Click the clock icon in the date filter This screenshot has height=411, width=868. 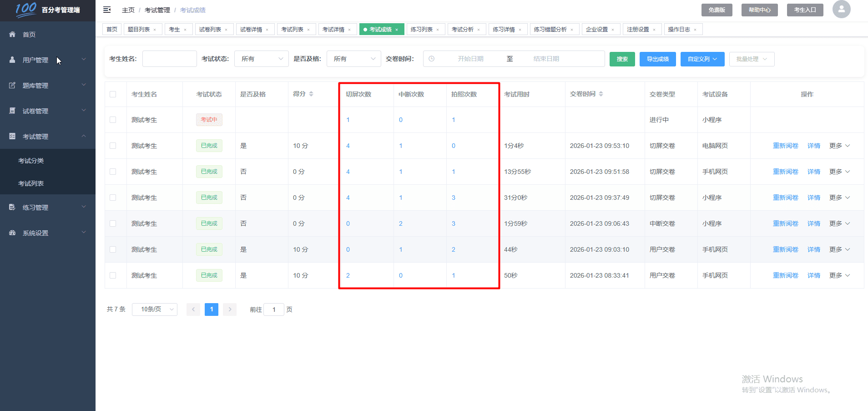click(x=433, y=58)
